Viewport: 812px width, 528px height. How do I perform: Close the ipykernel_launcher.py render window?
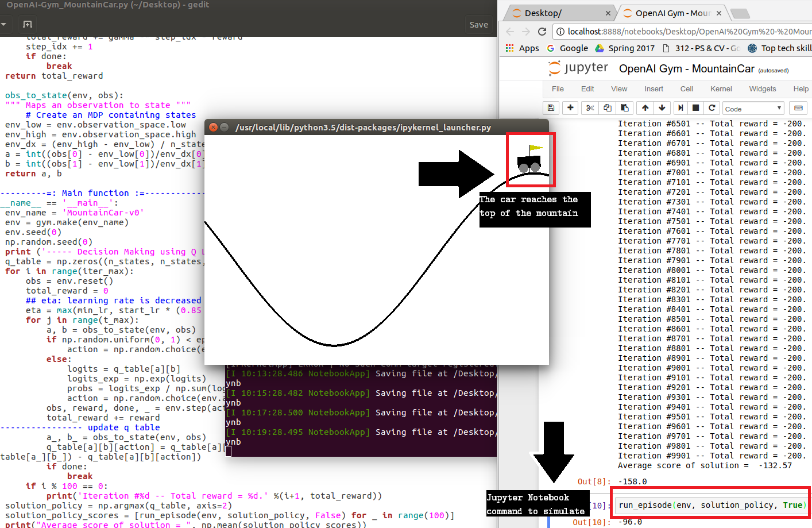point(213,128)
